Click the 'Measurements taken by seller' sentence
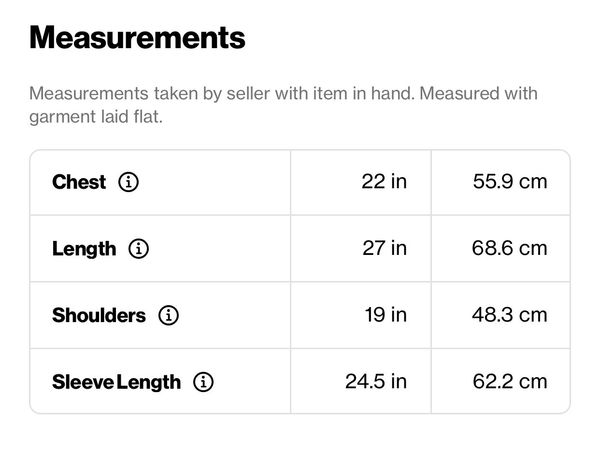Screen dimensions: 600x463 tap(200, 94)
